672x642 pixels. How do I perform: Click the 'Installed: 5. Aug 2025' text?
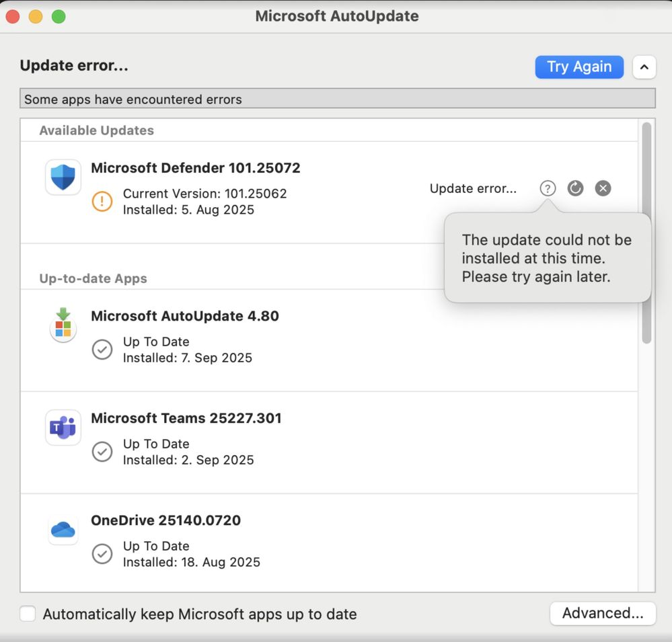click(x=188, y=210)
